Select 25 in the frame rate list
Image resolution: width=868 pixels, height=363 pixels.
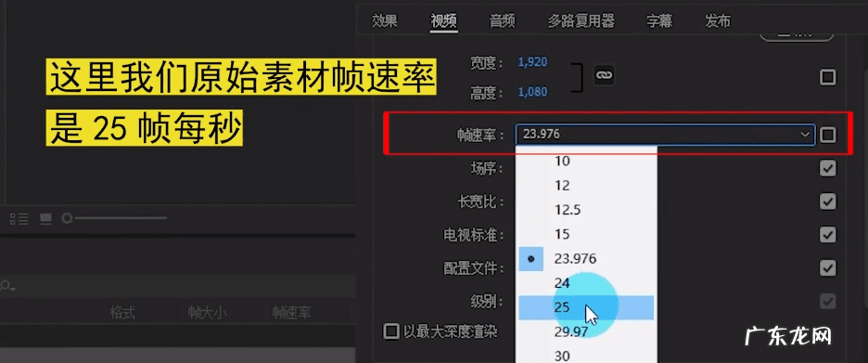click(586, 307)
